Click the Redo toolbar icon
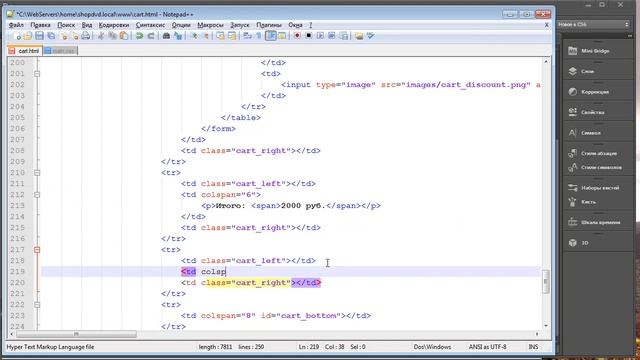 (x=151, y=36)
